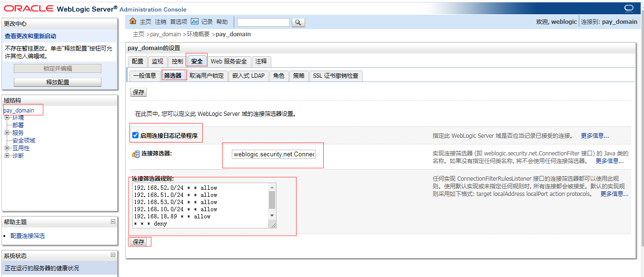Image resolution: width=644 pixels, height=277 pixels.
Task: Select the 安全 tab
Action: pyautogui.click(x=197, y=62)
